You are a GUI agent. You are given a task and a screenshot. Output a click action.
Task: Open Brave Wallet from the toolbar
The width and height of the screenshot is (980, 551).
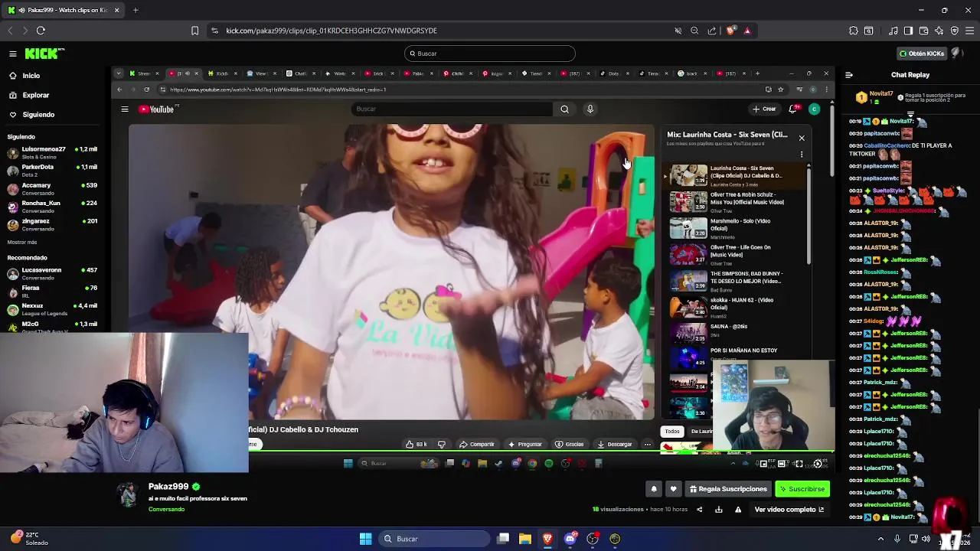(x=923, y=31)
